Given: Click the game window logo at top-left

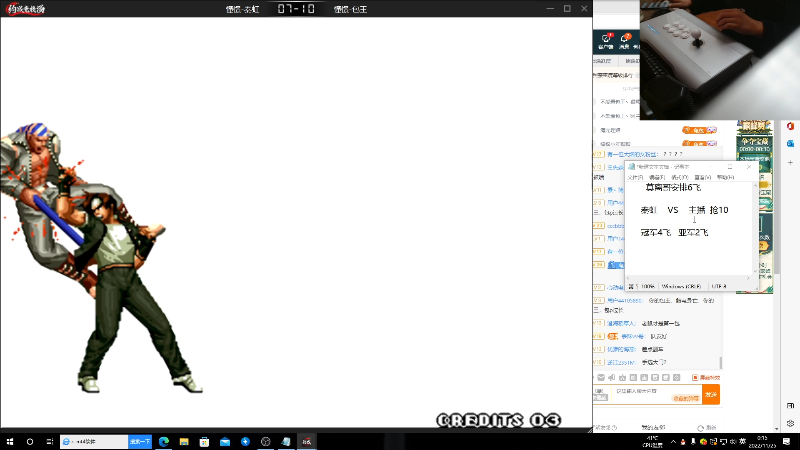Looking at the screenshot, I should click(x=27, y=9).
